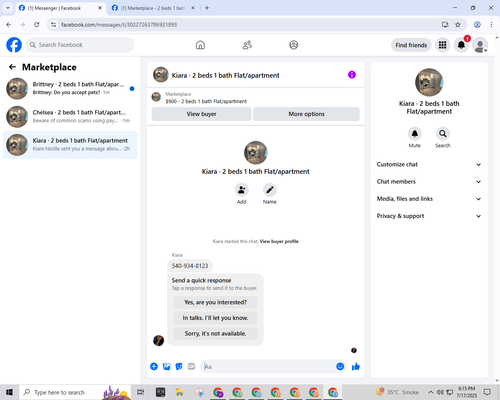Screen dimensions: 500x400
Task: Open the Home feed icon
Action: tap(200, 45)
